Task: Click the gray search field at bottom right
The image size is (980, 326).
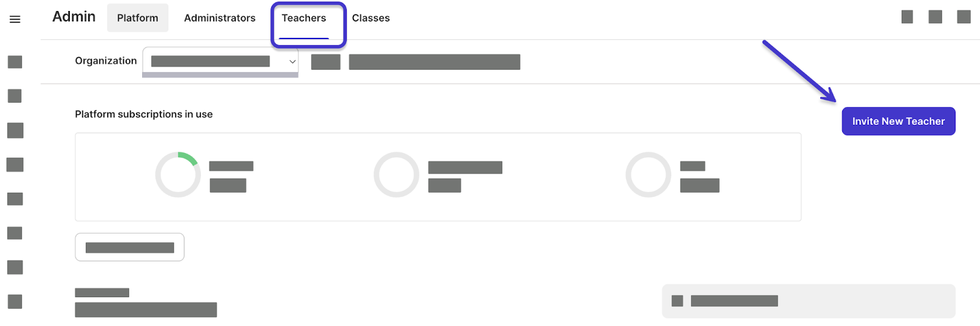Action: (x=808, y=301)
